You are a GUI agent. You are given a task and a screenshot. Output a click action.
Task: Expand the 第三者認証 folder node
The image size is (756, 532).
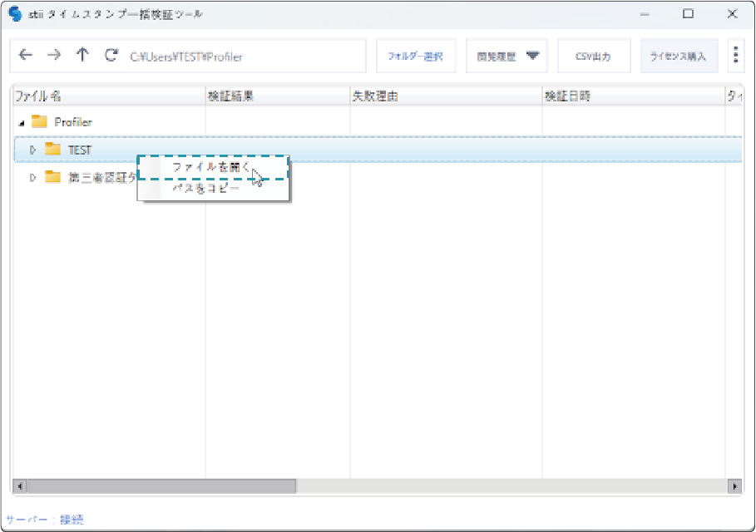[x=33, y=177]
